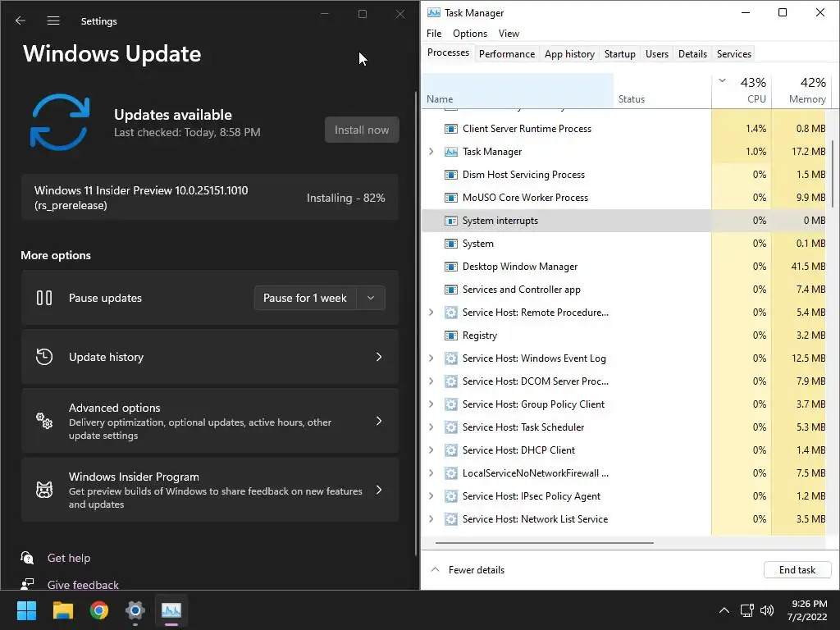Select the System interrupts process row
This screenshot has width=840, height=630.
pos(624,221)
